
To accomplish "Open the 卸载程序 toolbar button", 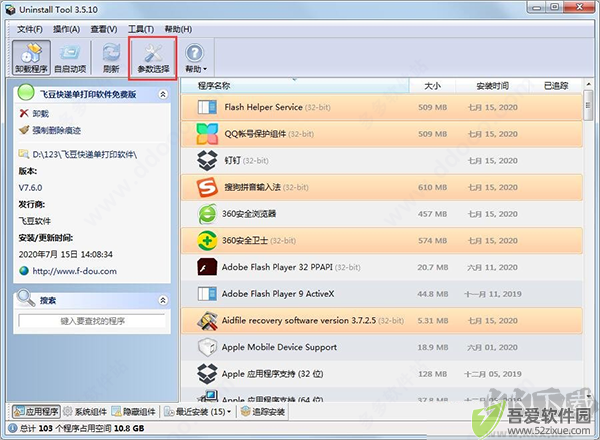I will [x=31, y=58].
